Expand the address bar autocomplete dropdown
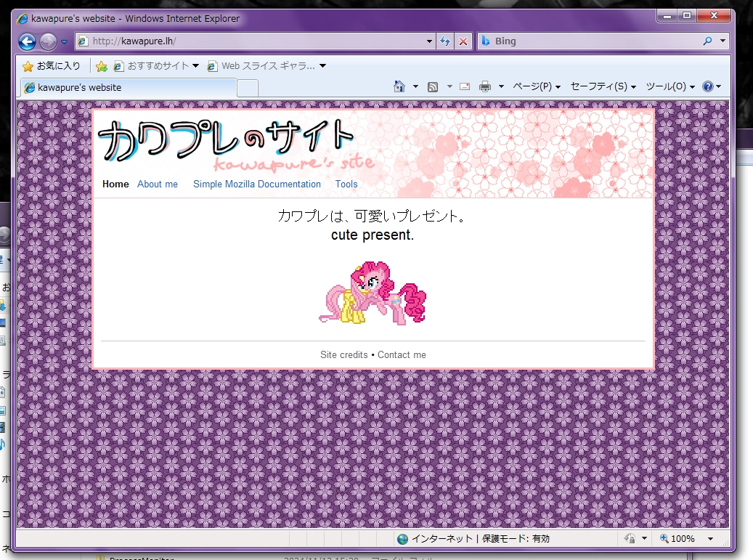 [x=429, y=41]
